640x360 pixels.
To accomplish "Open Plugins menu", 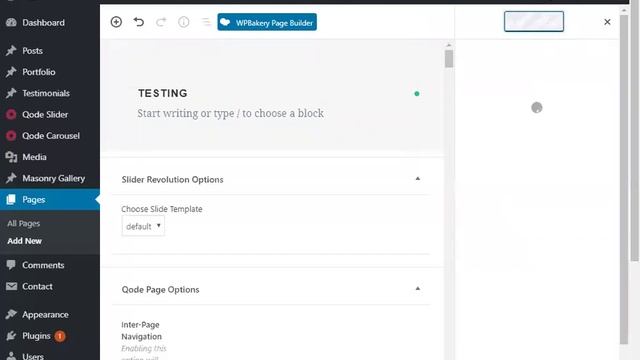I will (36, 336).
